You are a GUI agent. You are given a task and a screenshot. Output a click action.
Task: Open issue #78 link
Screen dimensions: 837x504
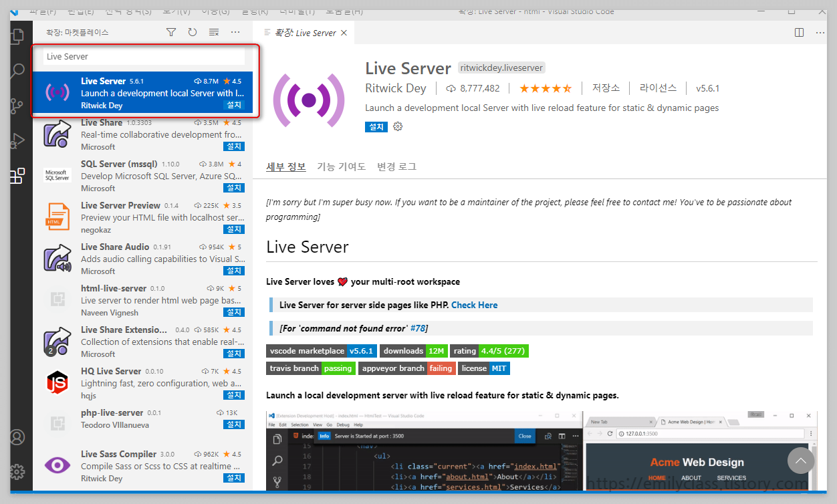pyautogui.click(x=418, y=328)
